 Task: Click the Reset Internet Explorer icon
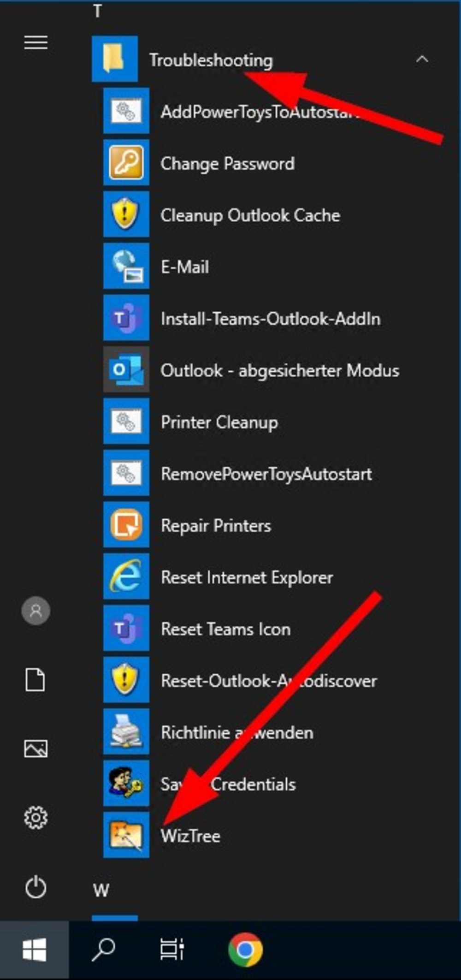pos(126,576)
